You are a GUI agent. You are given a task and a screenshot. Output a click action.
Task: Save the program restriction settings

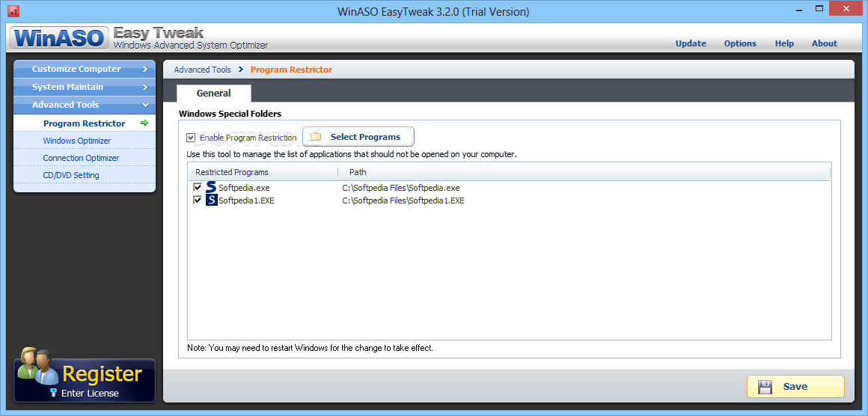coord(795,387)
